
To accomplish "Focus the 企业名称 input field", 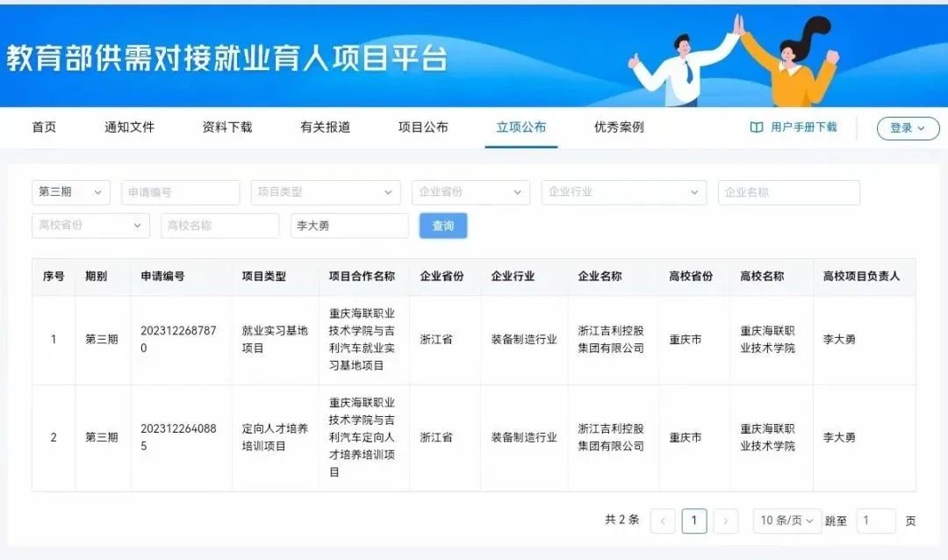I will [x=788, y=192].
